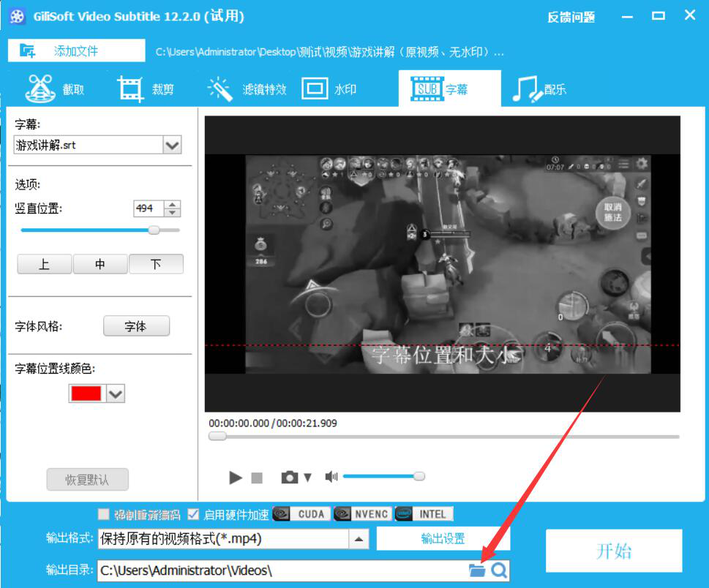Image resolution: width=709 pixels, height=588 pixels.
Task: Set subtitle position to bottom (下)
Action: tap(156, 264)
